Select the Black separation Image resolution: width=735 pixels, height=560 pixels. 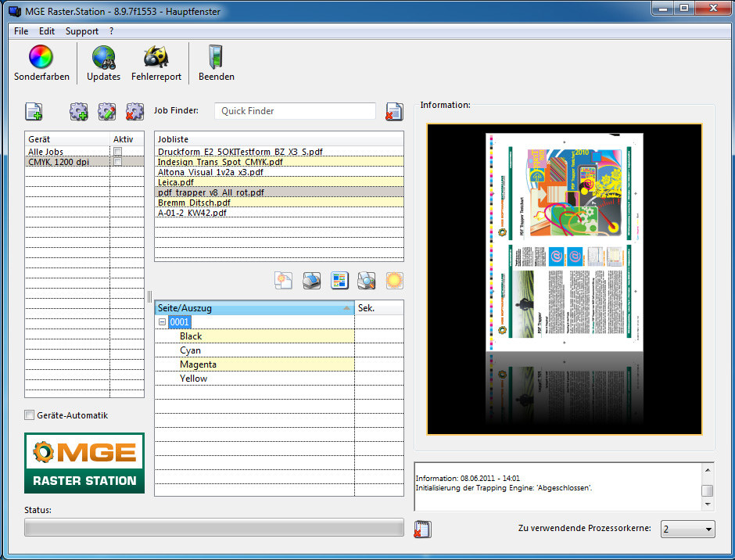click(x=191, y=336)
